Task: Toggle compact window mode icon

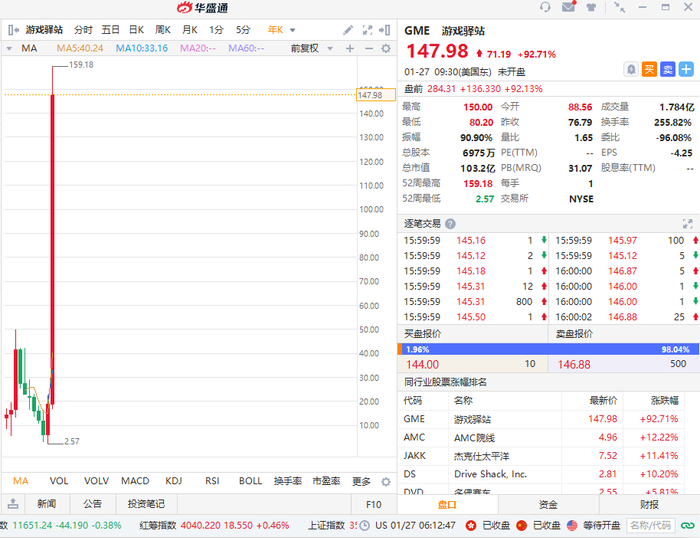Action: pyautogui.click(x=619, y=7)
